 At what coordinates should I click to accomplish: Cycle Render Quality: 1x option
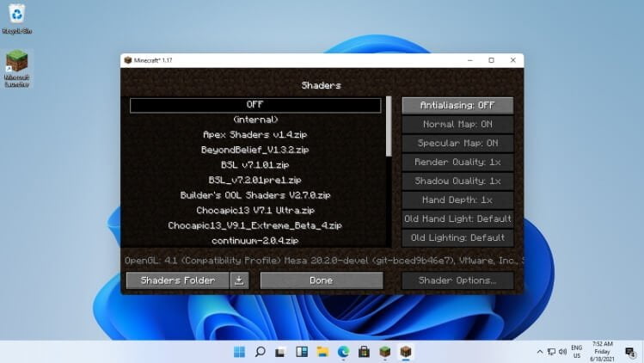(x=457, y=162)
